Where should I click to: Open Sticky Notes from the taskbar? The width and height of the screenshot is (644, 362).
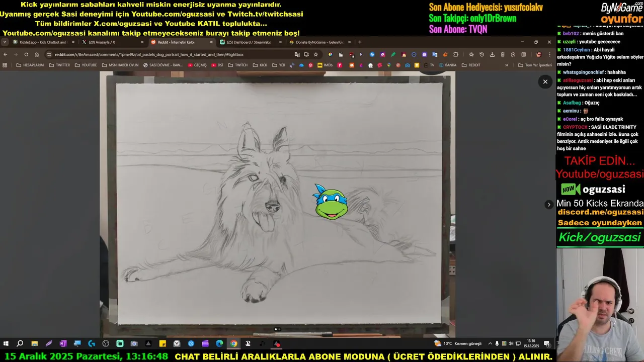pyautogui.click(x=163, y=343)
